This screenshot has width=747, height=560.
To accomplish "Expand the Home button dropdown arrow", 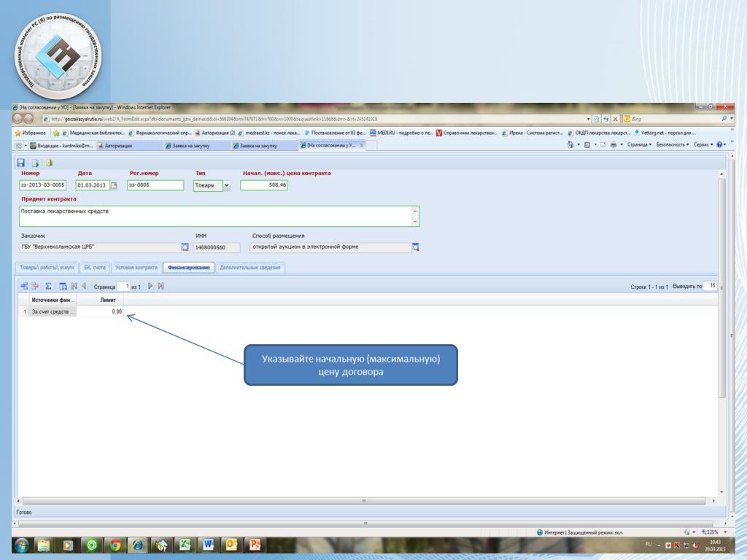I will tap(578, 145).
